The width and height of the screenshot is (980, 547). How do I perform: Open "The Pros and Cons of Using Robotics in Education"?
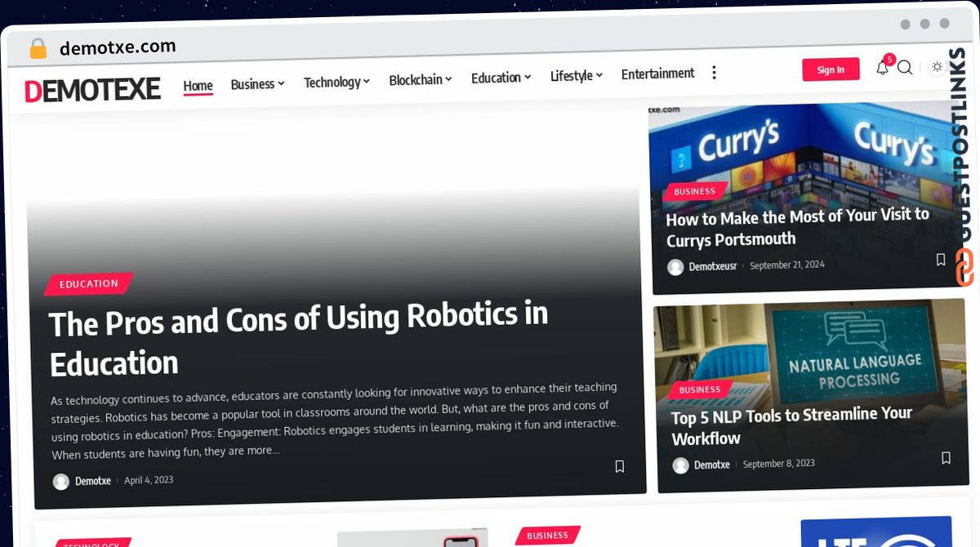coord(298,339)
